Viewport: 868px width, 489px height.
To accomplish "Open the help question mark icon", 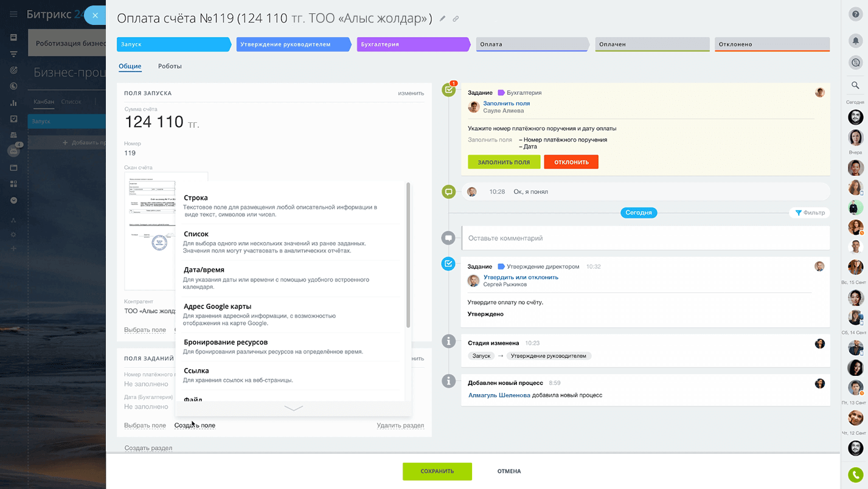I will click(x=856, y=15).
